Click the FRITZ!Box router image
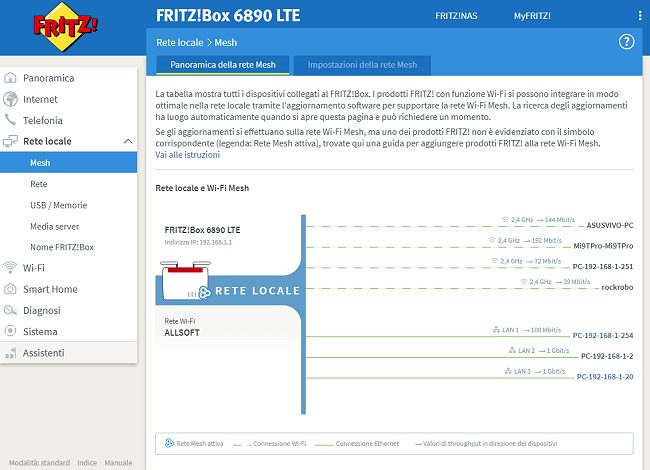The width and height of the screenshot is (650, 470). click(x=185, y=280)
